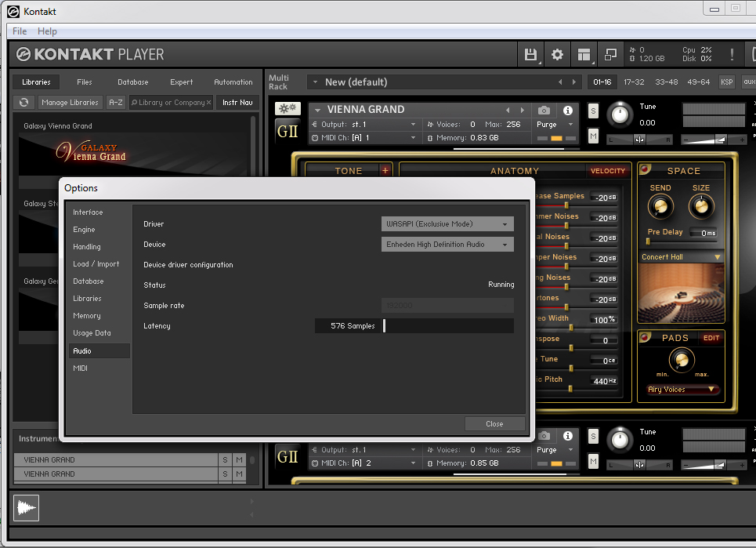
Task: Mute first VIENNA GRAND with M button
Action: click(594, 136)
